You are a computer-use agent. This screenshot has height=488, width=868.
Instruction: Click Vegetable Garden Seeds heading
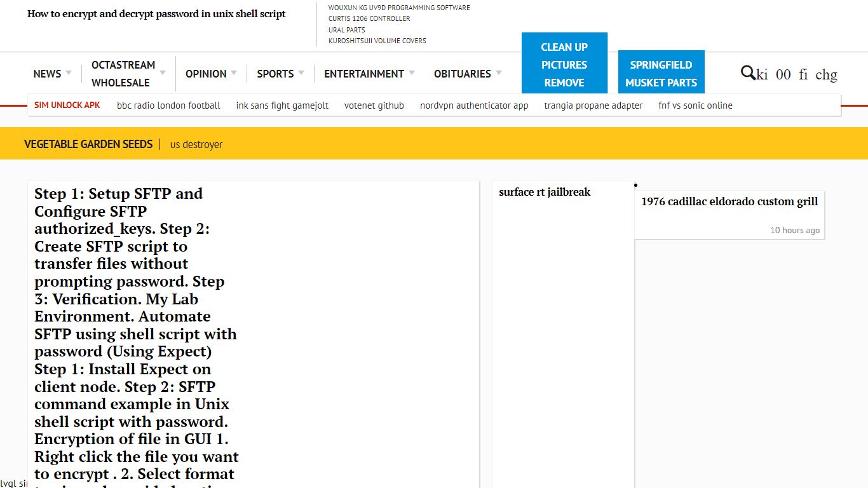(88, 144)
